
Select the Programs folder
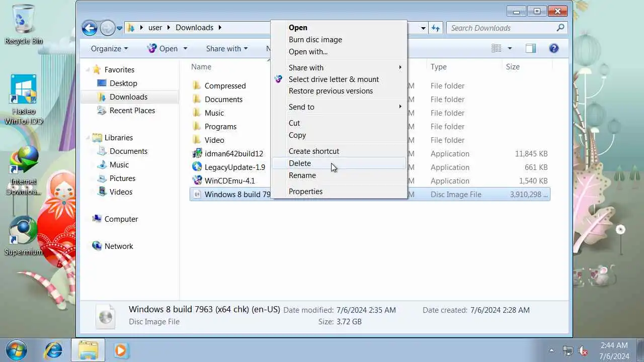220,127
